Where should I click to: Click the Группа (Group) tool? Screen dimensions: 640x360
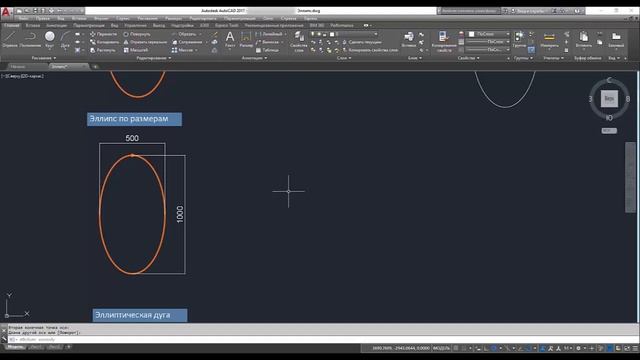pyautogui.click(x=519, y=40)
